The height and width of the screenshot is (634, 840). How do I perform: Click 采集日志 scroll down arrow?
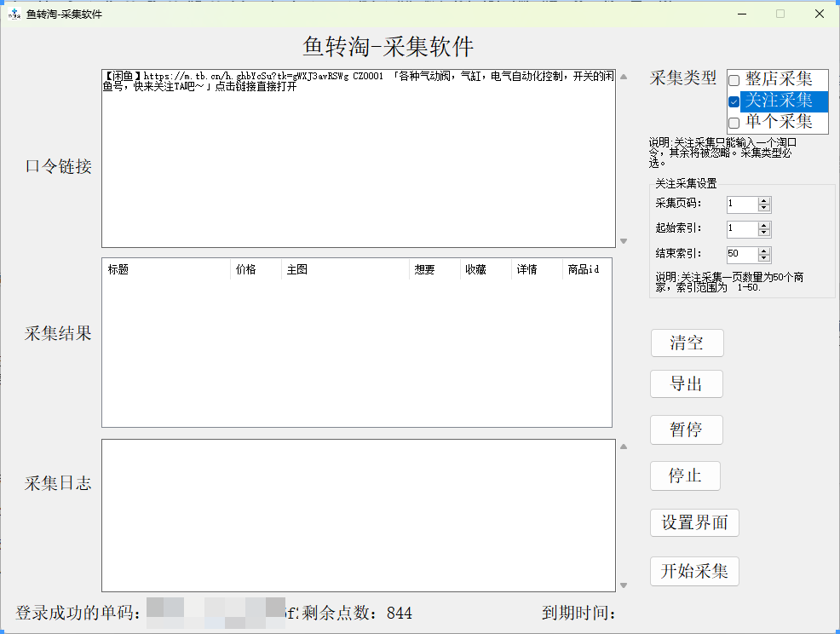(x=624, y=585)
